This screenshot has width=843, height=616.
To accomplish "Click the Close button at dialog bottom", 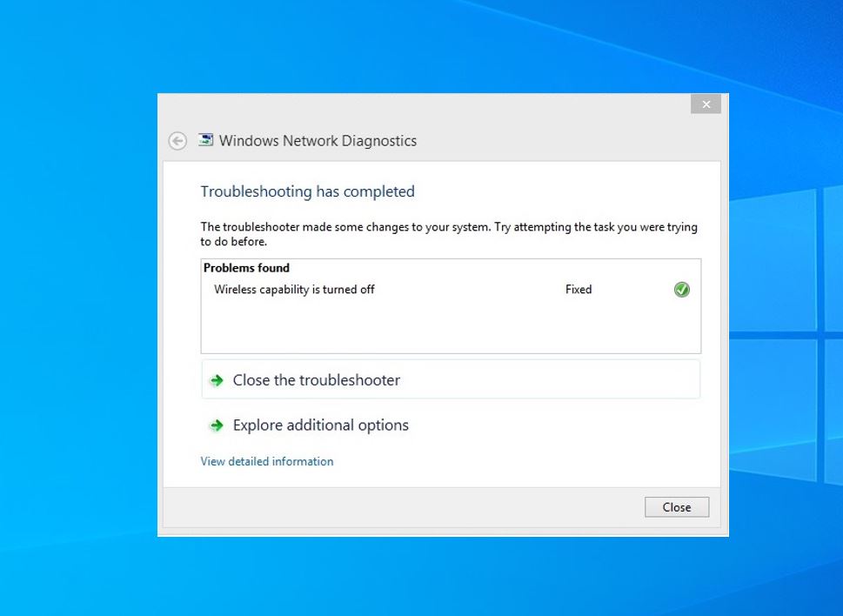I will [x=677, y=507].
